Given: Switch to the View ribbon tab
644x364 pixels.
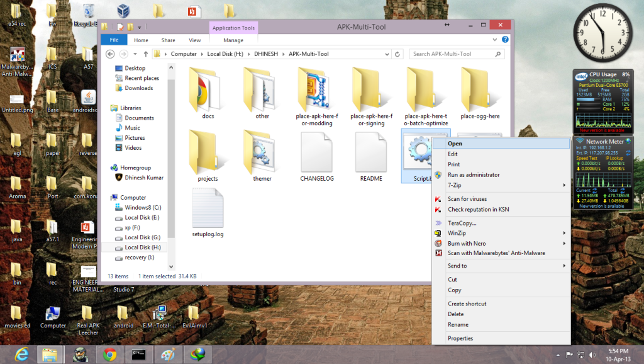Looking at the screenshot, I should (x=195, y=40).
